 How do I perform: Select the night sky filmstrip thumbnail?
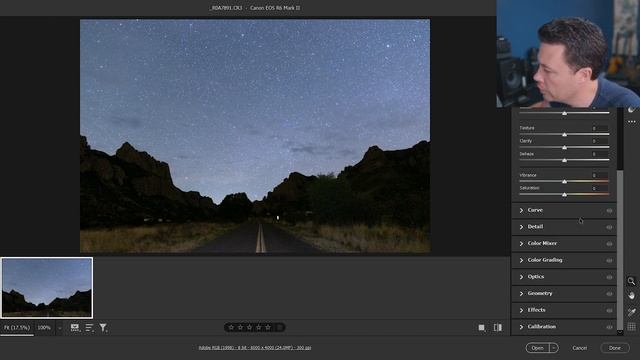47,288
